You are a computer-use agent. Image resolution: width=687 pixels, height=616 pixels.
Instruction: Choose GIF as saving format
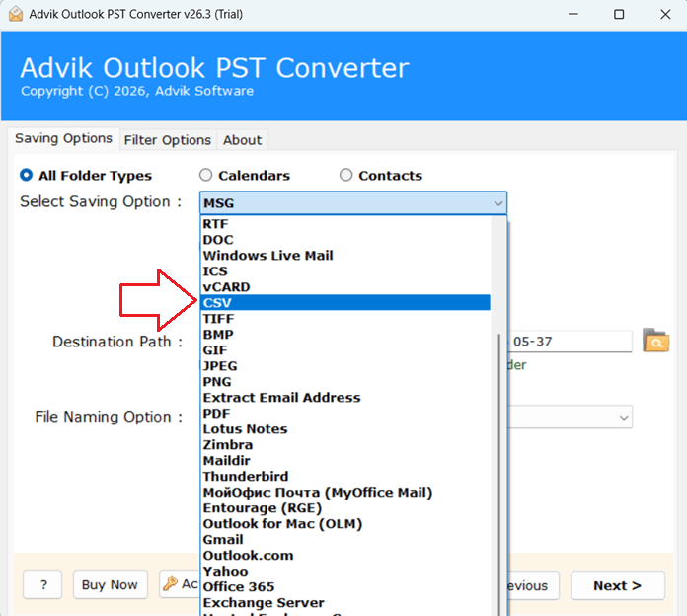345,350
